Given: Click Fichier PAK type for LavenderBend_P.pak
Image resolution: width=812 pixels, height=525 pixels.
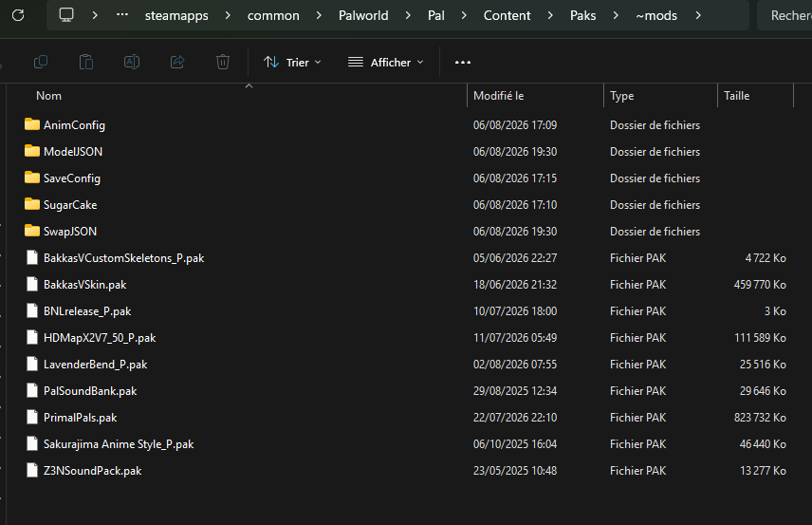Looking at the screenshot, I should click(x=638, y=365).
